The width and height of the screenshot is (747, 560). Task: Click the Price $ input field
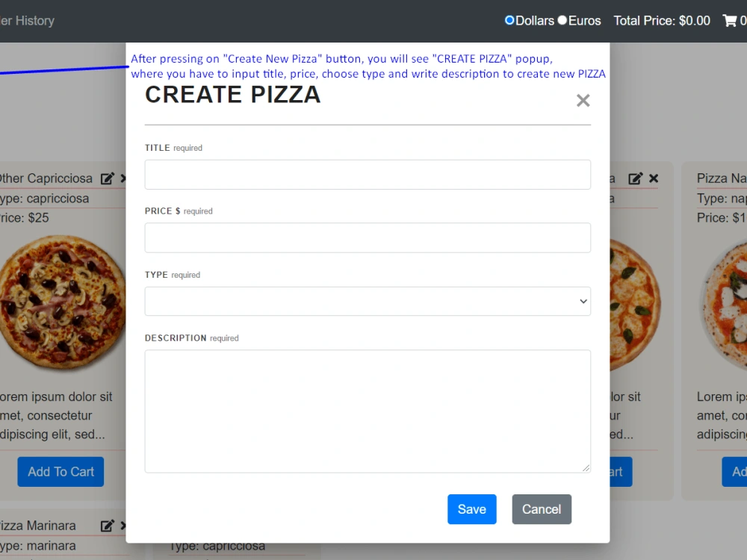[368, 237]
